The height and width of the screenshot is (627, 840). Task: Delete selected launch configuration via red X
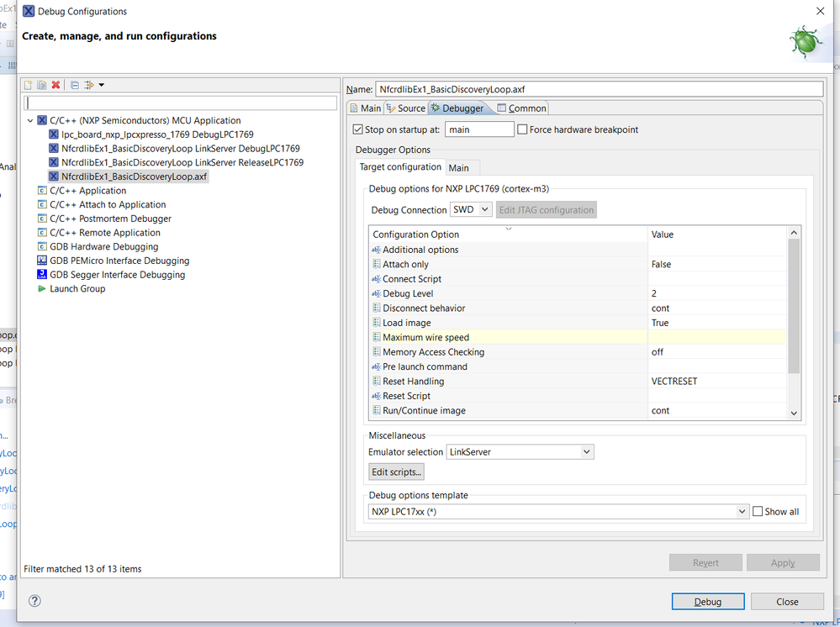tap(55, 85)
